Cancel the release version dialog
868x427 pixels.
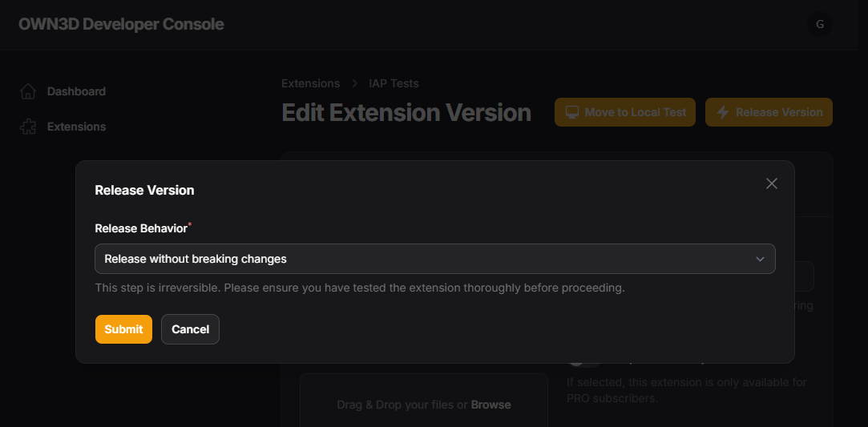click(x=191, y=329)
